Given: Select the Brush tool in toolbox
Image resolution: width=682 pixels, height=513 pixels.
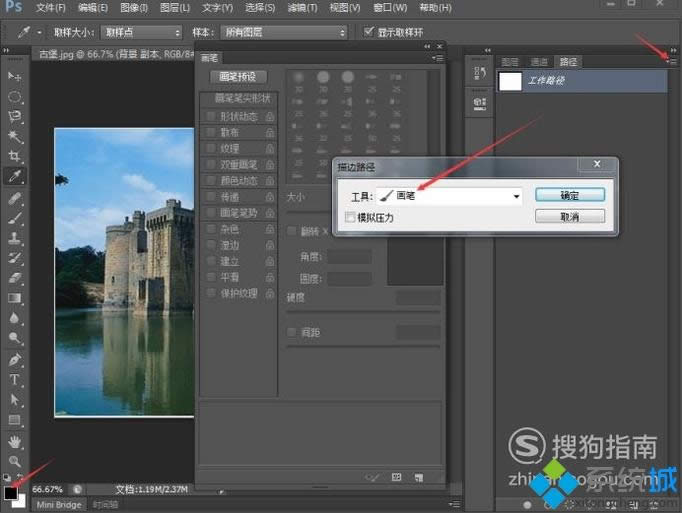Looking at the screenshot, I should tap(14, 218).
